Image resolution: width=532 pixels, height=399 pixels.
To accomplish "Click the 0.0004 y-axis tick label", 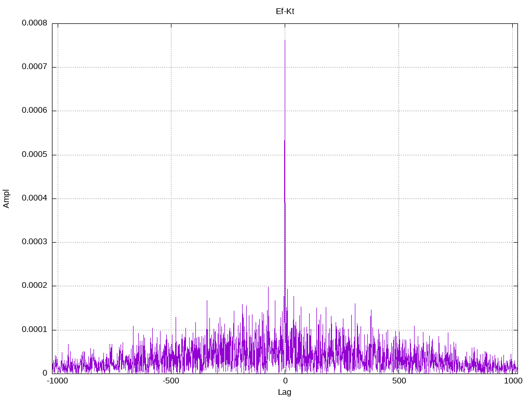I will tap(34, 198).
